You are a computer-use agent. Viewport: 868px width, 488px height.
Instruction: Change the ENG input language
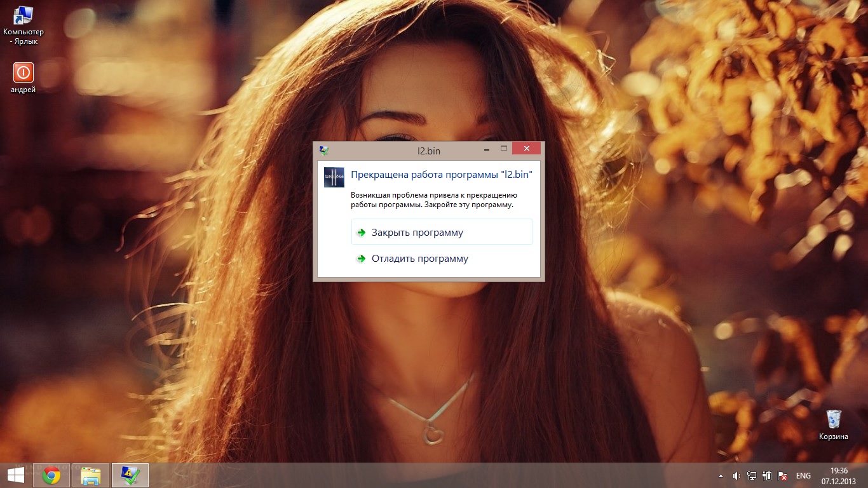point(803,475)
